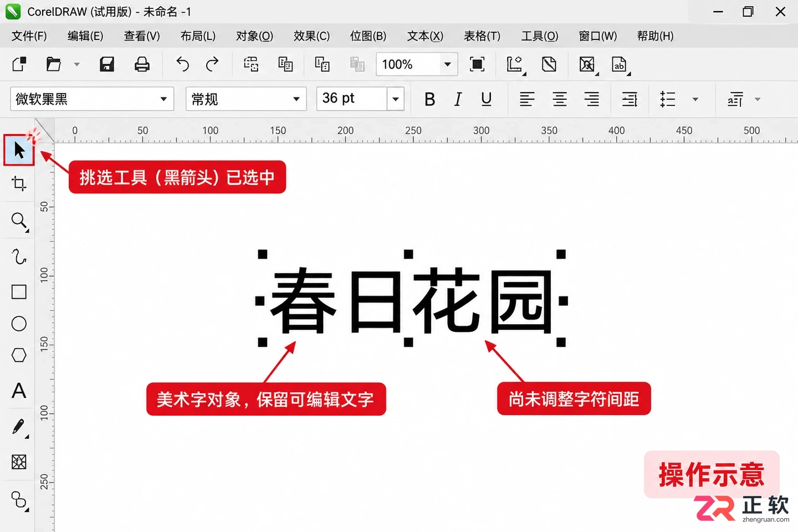Click the Print icon

click(142, 64)
